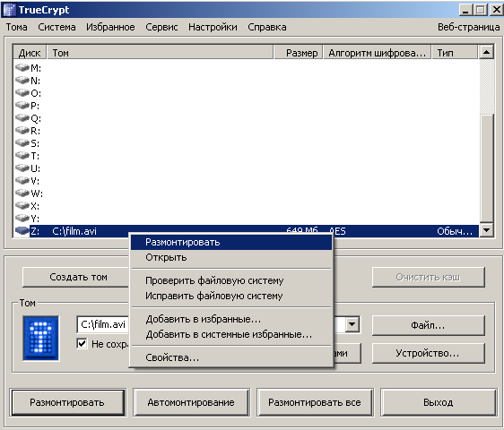The height and width of the screenshot is (430, 504).
Task: Click the Y: drive icon
Action: 22,219
